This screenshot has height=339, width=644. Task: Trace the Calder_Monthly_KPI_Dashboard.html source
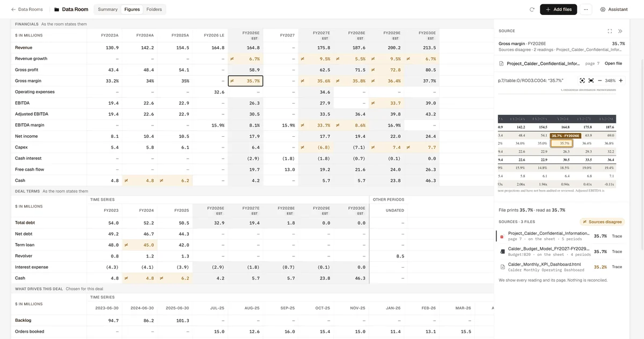coord(617,267)
